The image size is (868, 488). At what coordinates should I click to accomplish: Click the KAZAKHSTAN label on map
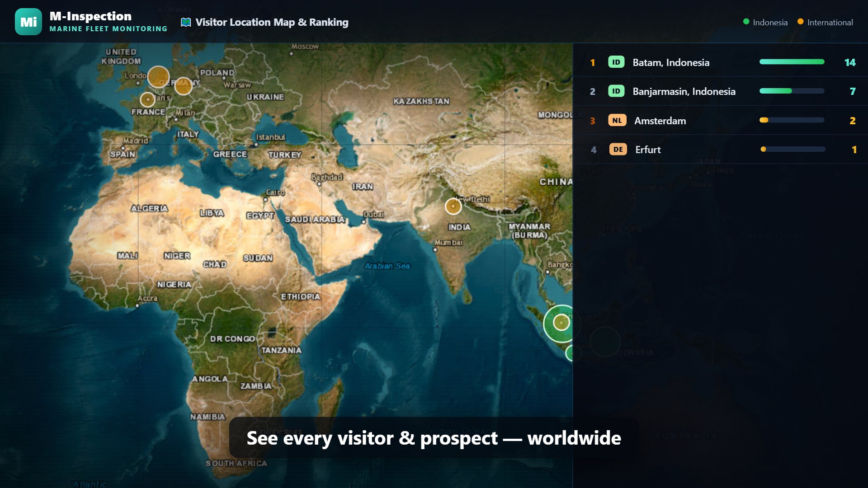[x=421, y=101]
